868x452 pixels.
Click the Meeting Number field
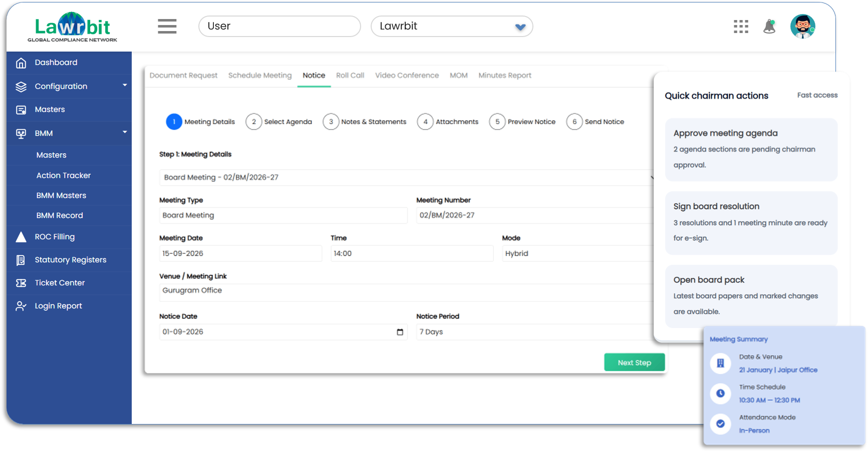pyautogui.click(x=535, y=216)
